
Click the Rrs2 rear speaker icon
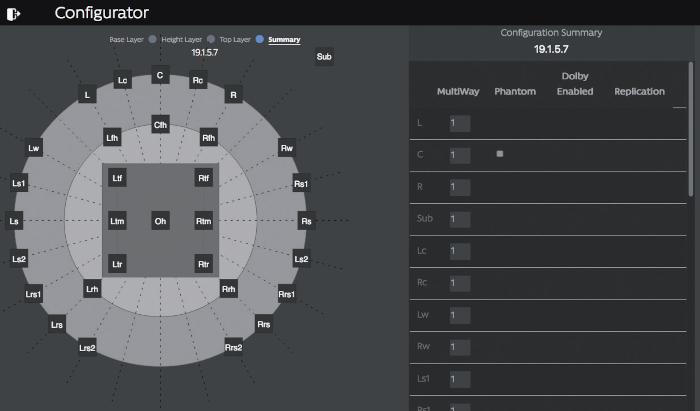point(234,347)
